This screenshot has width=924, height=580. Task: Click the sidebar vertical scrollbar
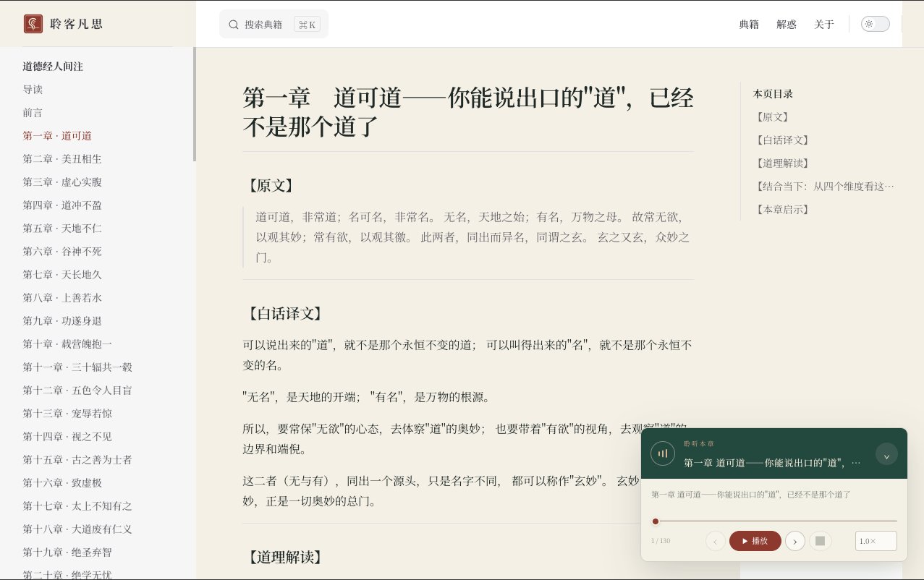pos(194,105)
